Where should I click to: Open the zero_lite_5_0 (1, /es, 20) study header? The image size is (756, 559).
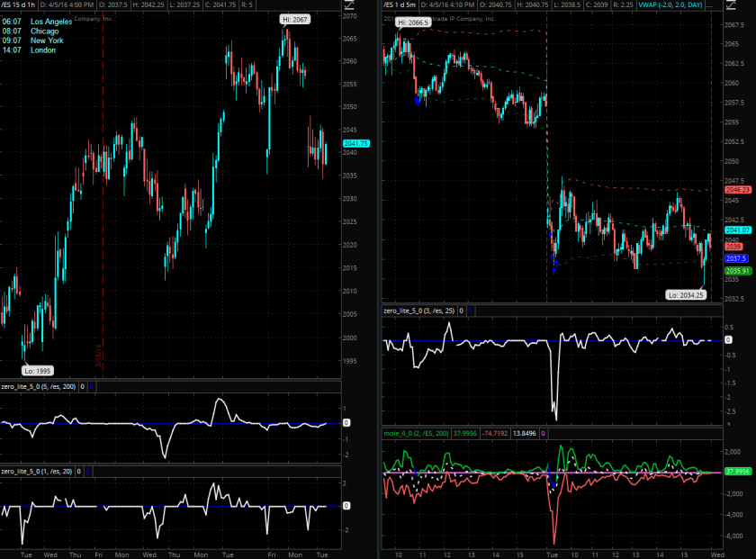pos(37,471)
